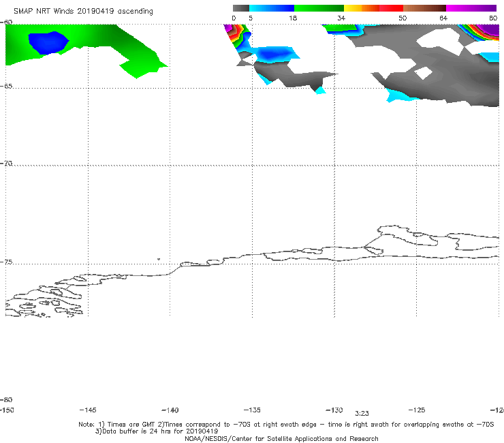Screen dimensions: 504x443
Task: Click the NOAA/NESDIS credit line
Action: pos(281,439)
